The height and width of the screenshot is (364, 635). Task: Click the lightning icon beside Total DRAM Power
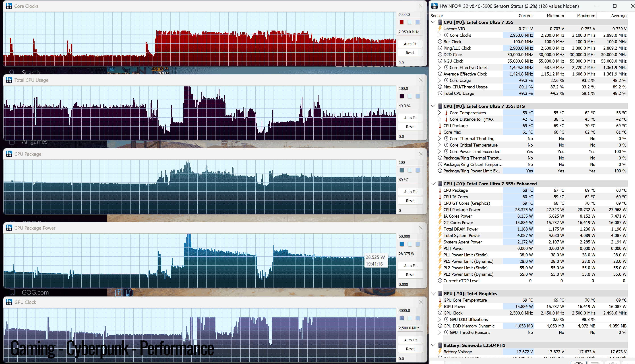tap(440, 229)
